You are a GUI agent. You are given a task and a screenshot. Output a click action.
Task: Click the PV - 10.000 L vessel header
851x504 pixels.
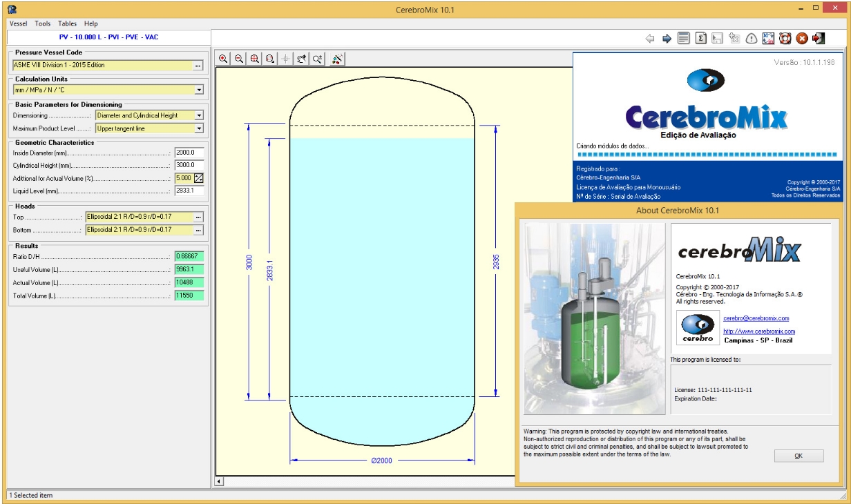click(108, 37)
